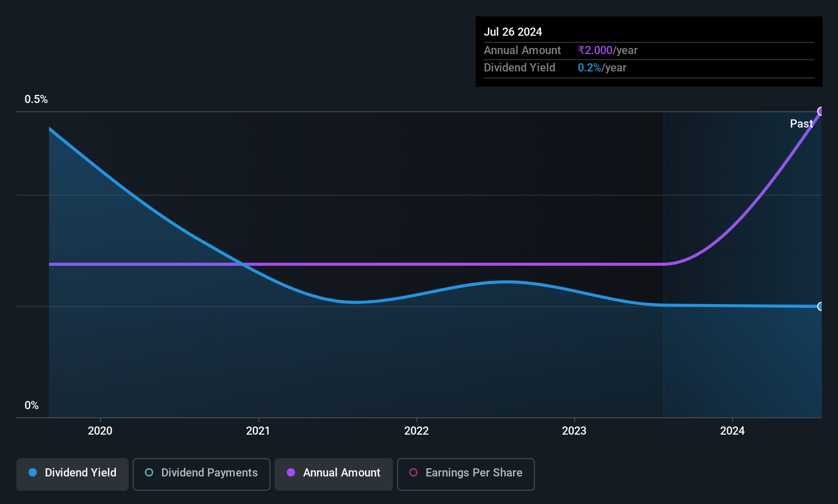
Task: Click the 2021 x-axis label
Action: (x=258, y=431)
